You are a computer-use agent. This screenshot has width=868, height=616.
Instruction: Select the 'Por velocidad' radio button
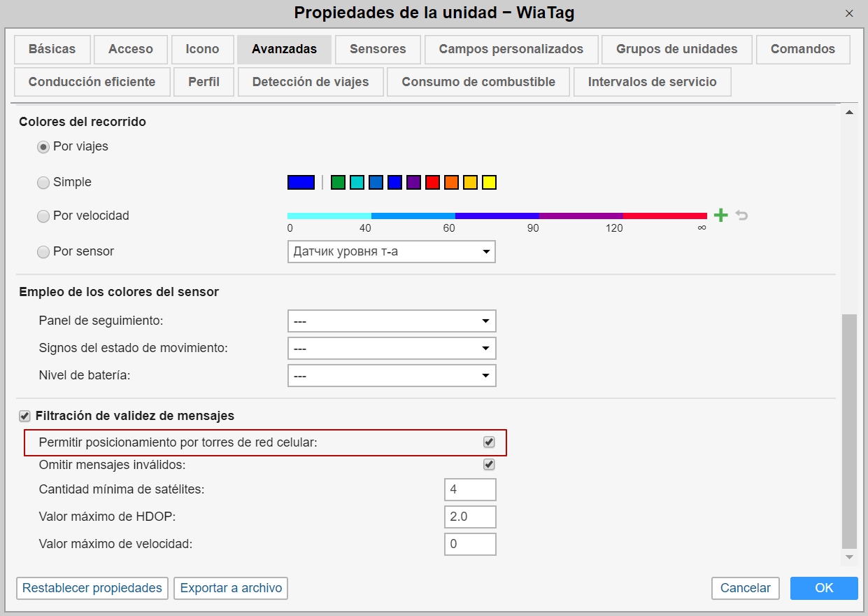coord(43,216)
